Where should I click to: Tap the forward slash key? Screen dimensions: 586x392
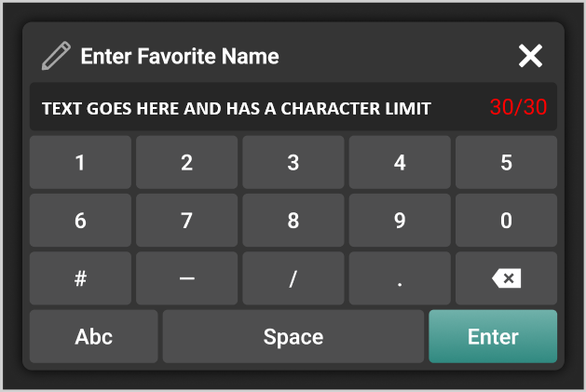point(293,278)
